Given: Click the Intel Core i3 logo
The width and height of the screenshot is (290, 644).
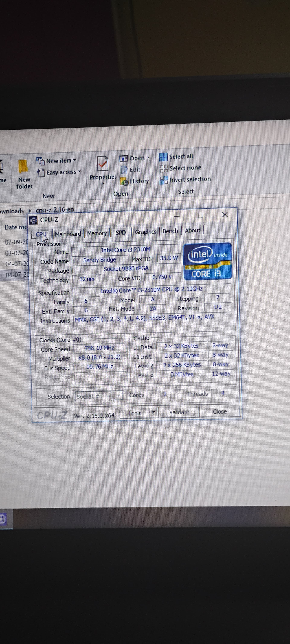Looking at the screenshot, I should [x=207, y=261].
